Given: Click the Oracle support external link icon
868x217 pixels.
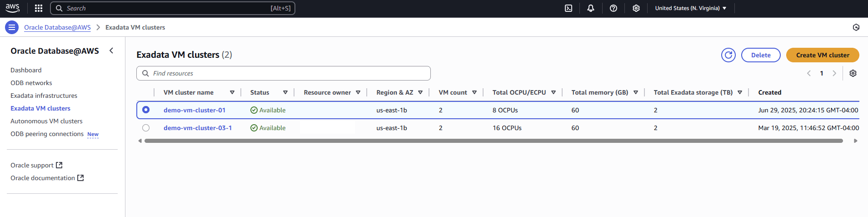Looking at the screenshot, I should 59,165.
